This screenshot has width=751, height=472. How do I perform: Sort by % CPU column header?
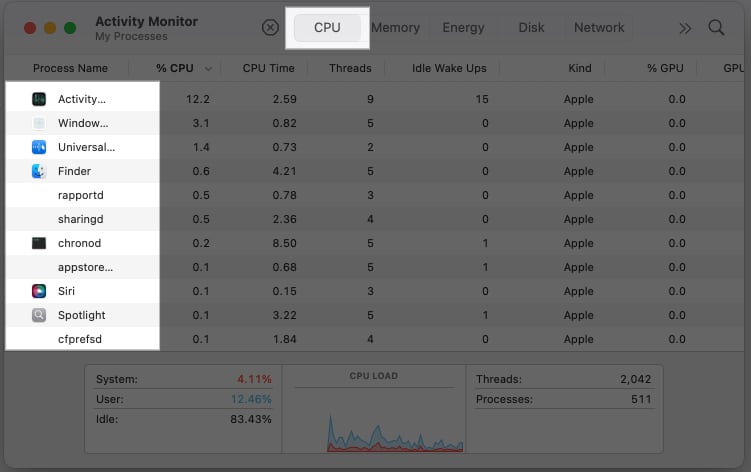175,68
